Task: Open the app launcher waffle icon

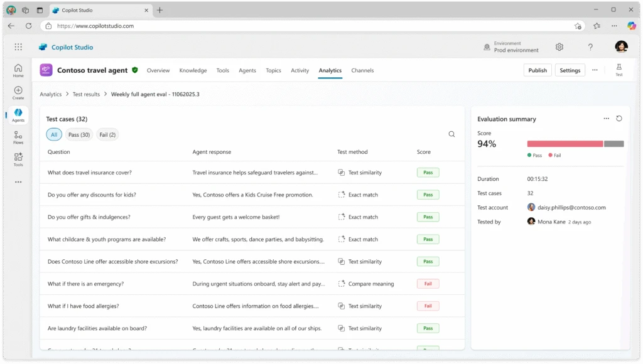Action: pyautogui.click(x=18, y=46)
